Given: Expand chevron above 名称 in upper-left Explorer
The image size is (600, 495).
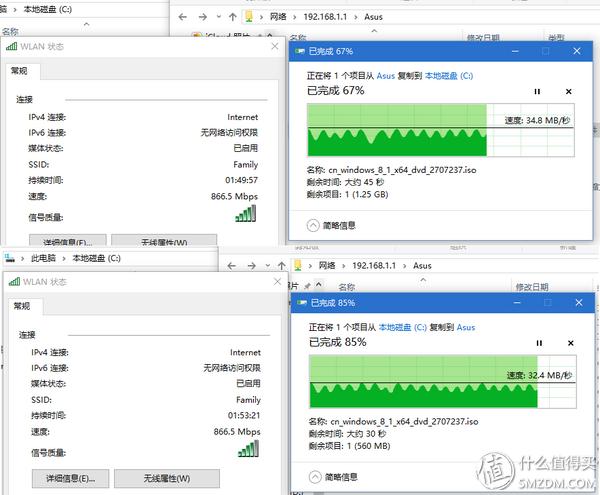Looking at the screenshot, I should pos(86,24).
